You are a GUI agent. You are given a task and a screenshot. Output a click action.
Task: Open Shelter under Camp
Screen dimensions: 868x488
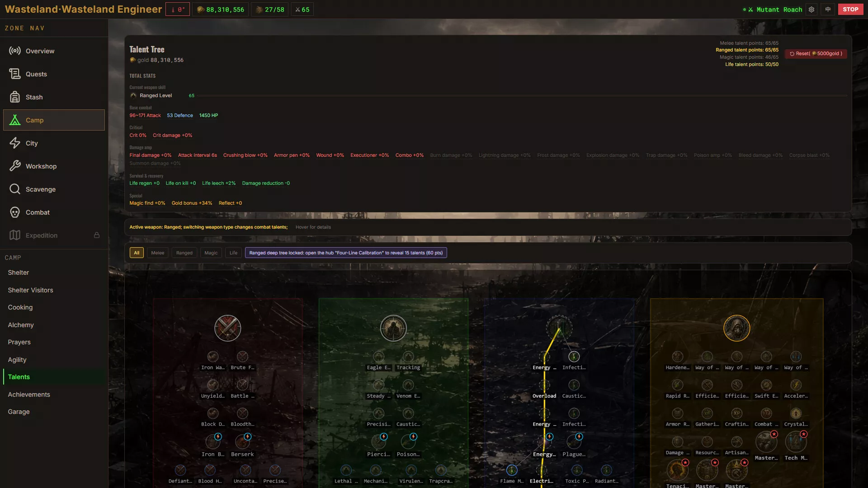54,272
